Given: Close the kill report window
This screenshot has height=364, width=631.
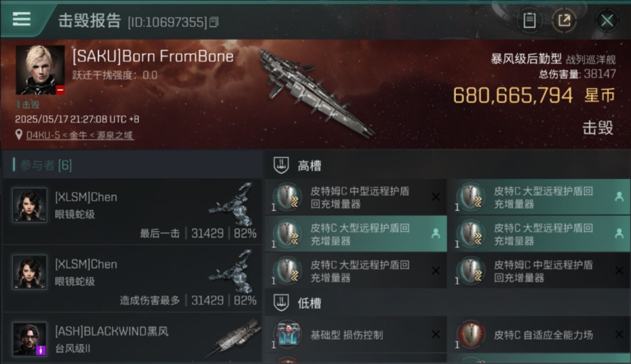Looking at the screenshot, I should 607,20.
